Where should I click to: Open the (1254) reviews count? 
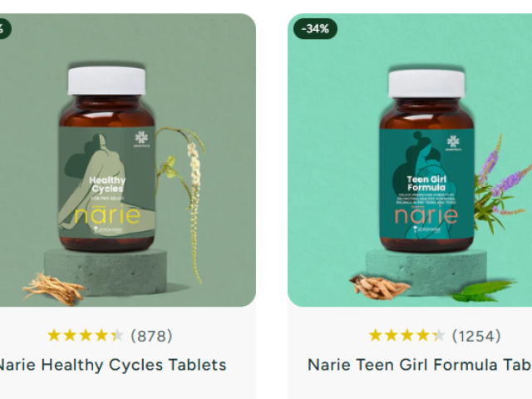(476, 336)
